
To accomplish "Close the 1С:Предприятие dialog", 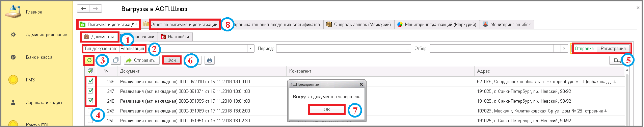I will click(x=361, y=84).
